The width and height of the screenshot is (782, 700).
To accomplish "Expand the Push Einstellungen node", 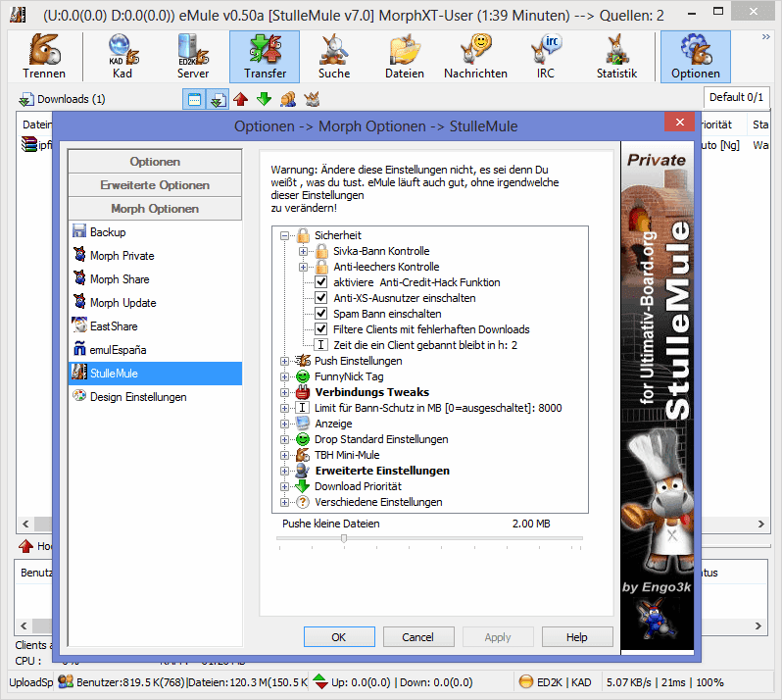I will point(284,361).
